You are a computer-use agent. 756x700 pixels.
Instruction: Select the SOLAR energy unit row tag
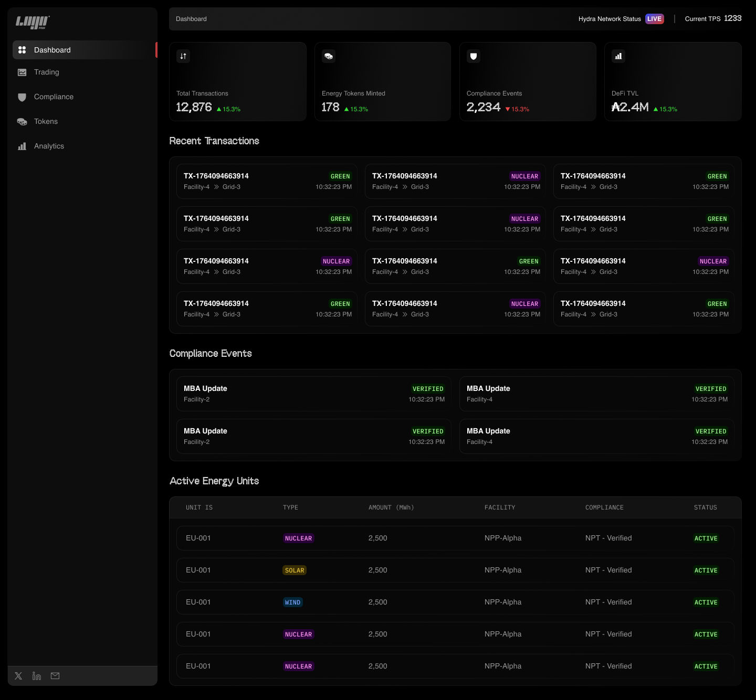pos(294,570)
